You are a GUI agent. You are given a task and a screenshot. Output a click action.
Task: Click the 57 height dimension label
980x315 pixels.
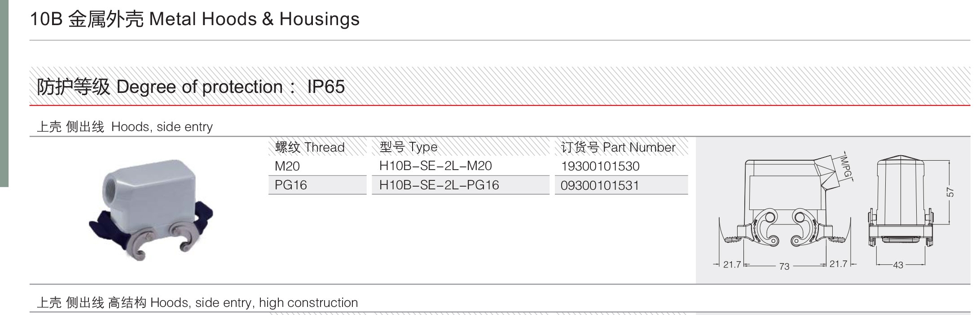(950, 192)
